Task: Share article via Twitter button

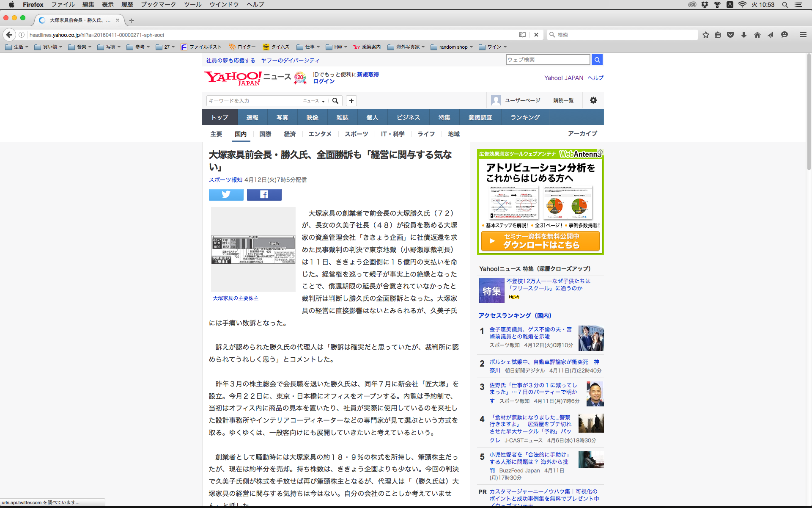Action: [x=226, y=194]
